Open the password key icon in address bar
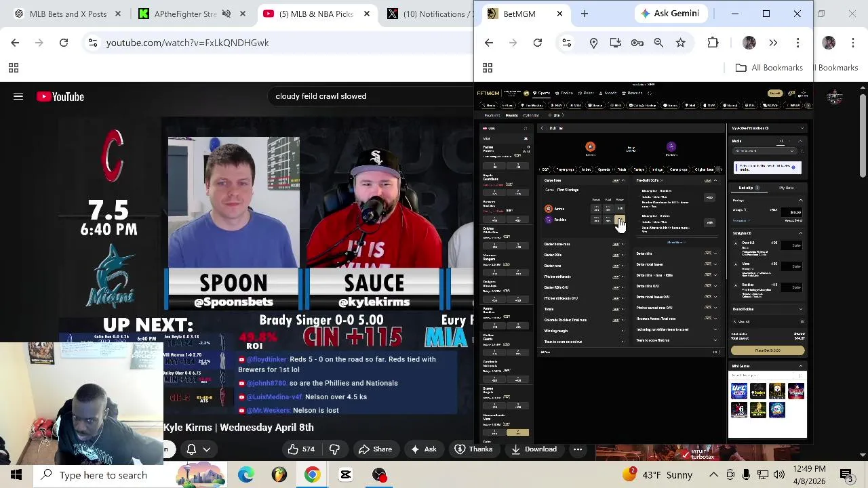Viewport: 868px width, 488px height. (637, 43)
